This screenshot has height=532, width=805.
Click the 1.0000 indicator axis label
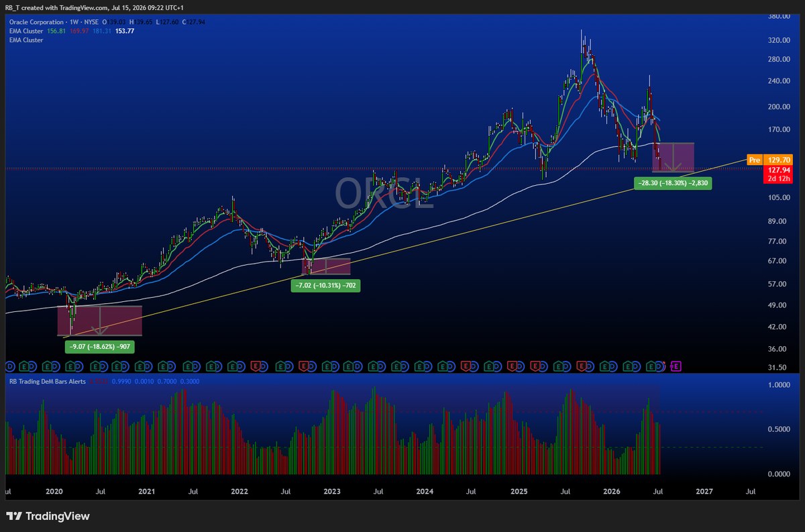(x=779, y=385)
